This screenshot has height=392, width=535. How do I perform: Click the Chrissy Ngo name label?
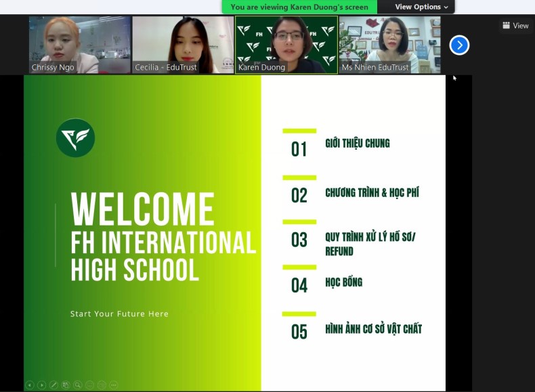click(53, 67)
